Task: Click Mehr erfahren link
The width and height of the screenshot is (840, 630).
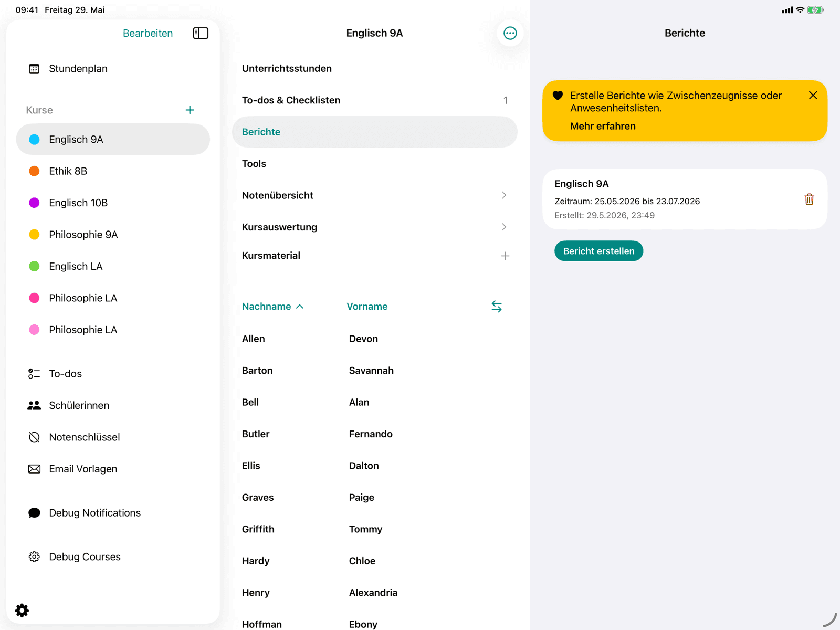Action: coord(603,126)
